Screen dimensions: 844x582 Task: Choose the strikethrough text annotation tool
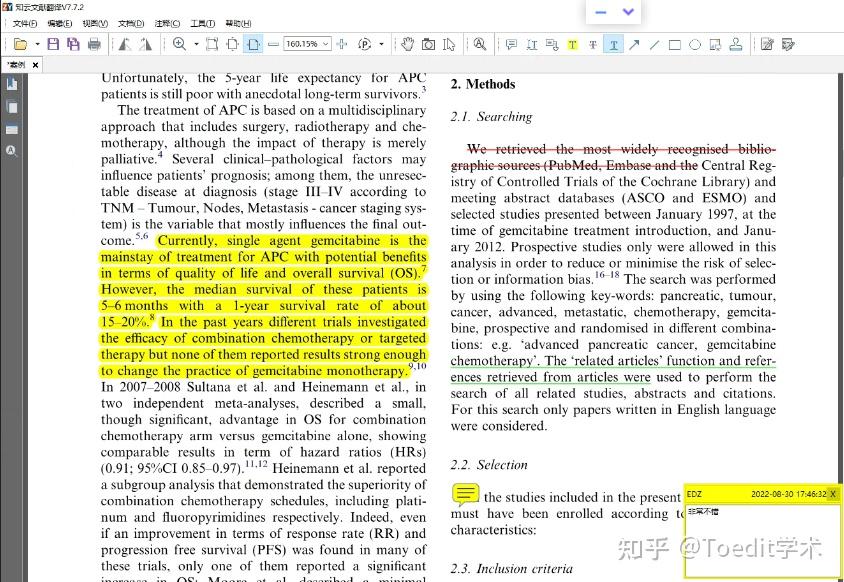tap(594, 44)
